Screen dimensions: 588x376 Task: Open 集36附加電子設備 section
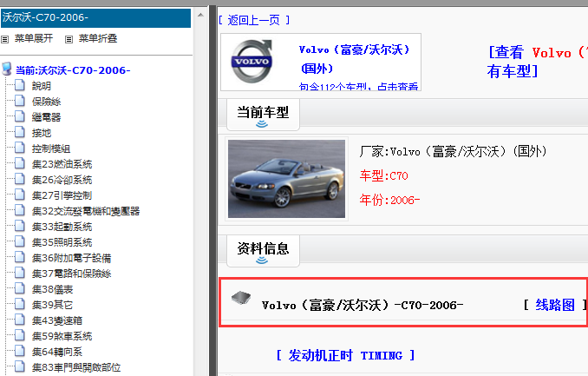coord(71,258)
